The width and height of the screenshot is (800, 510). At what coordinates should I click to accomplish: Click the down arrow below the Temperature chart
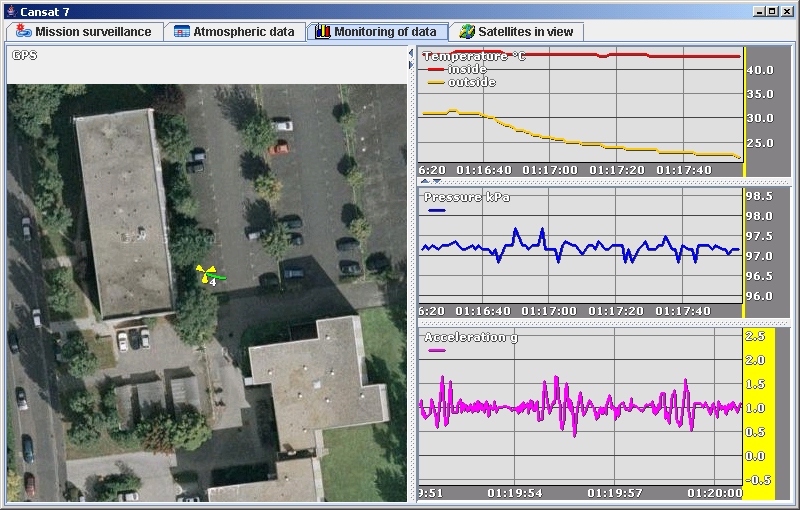[437, 181]
